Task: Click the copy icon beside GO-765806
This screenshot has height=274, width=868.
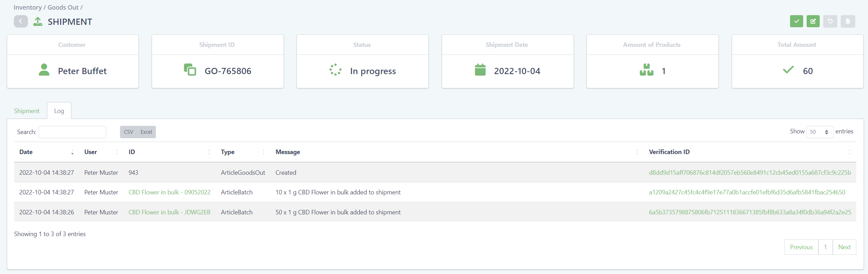Action: coord(190,70)
